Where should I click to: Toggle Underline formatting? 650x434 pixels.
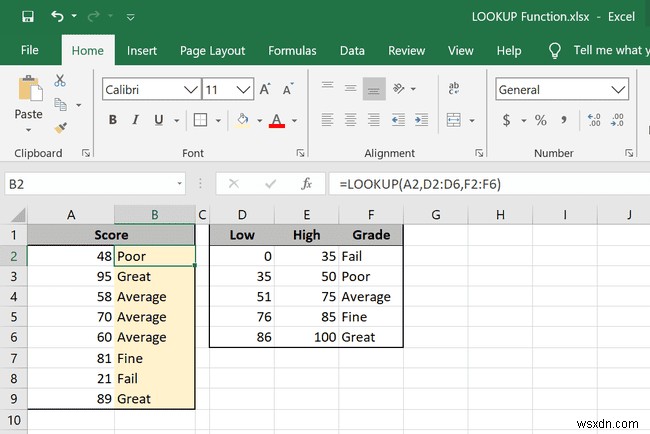click(158, 120)
